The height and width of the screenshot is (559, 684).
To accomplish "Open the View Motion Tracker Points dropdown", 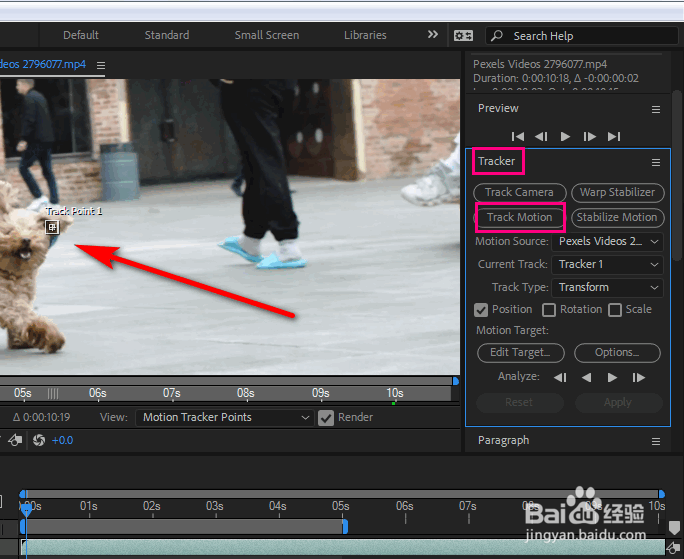I will coord(224,418).
